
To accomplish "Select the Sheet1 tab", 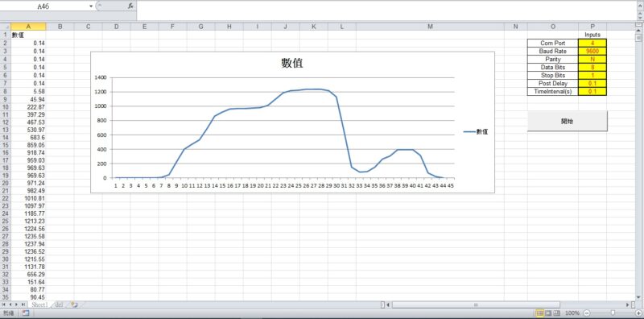I will (x=39, y=304).
